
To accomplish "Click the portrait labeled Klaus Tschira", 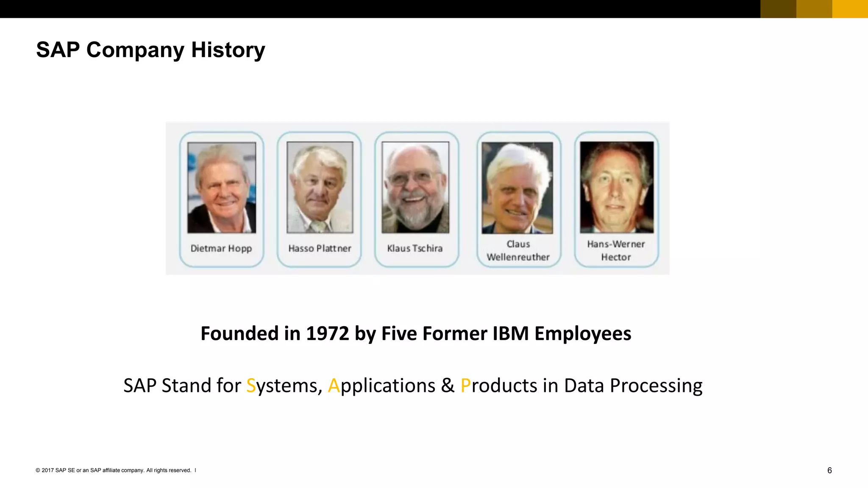I will tap(415, 187).
